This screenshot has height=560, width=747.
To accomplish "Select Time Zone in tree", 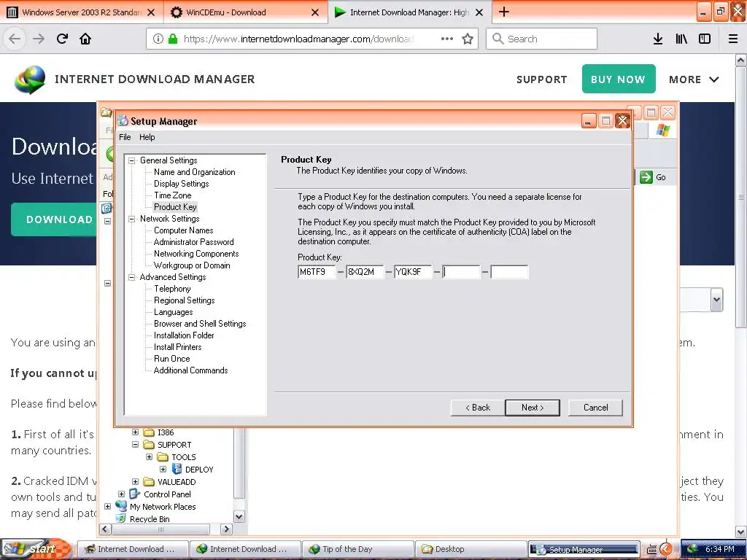I will (x=172, y=195).
